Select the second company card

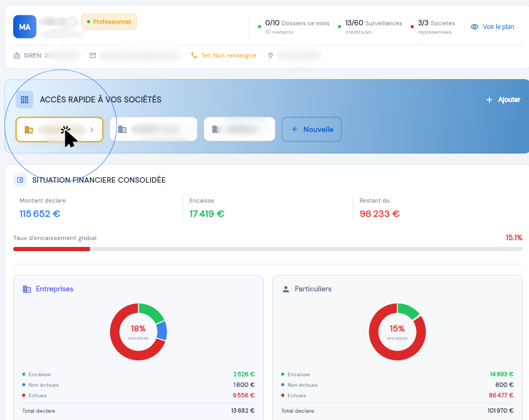153,129
